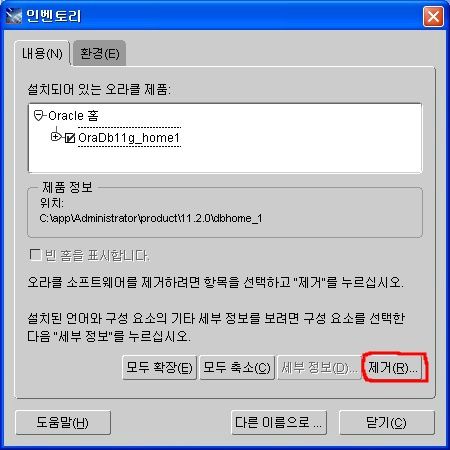Uncheck the OraDb11g_home1 checkbox

[x=70, y=138]
